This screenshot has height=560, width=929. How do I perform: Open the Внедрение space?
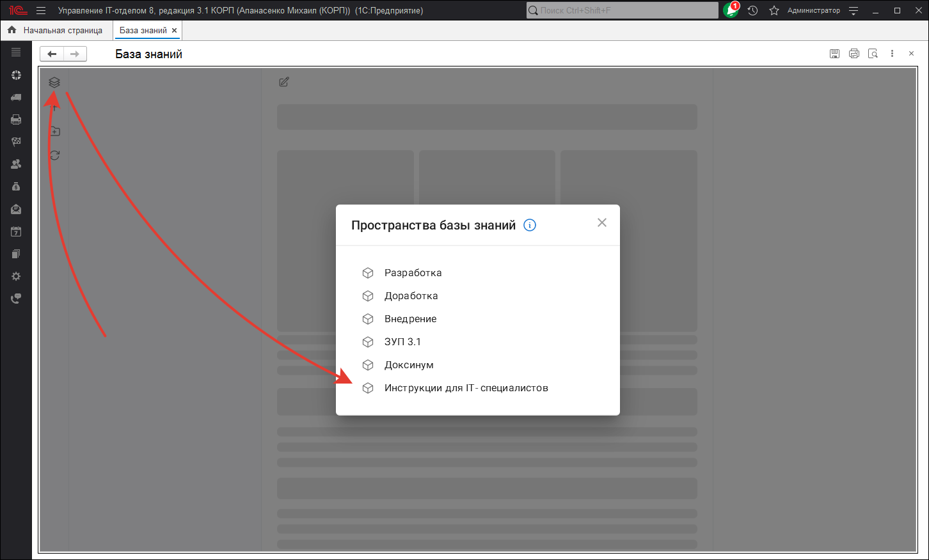click(x=410, y=319)
